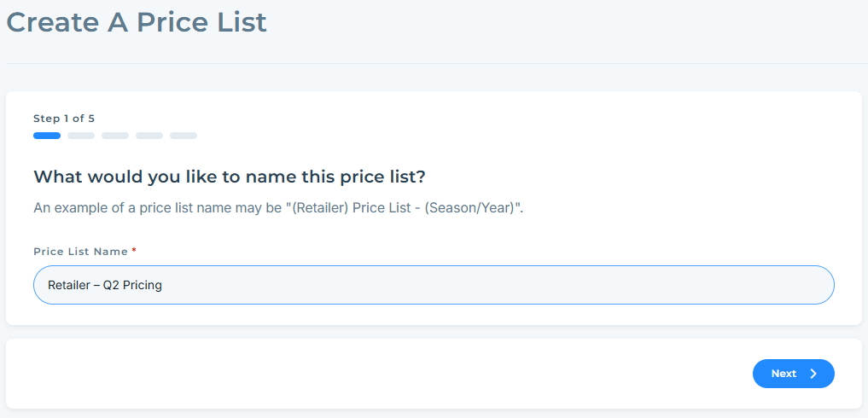Click the 'Create A Price List' page title

coord(137,22)
